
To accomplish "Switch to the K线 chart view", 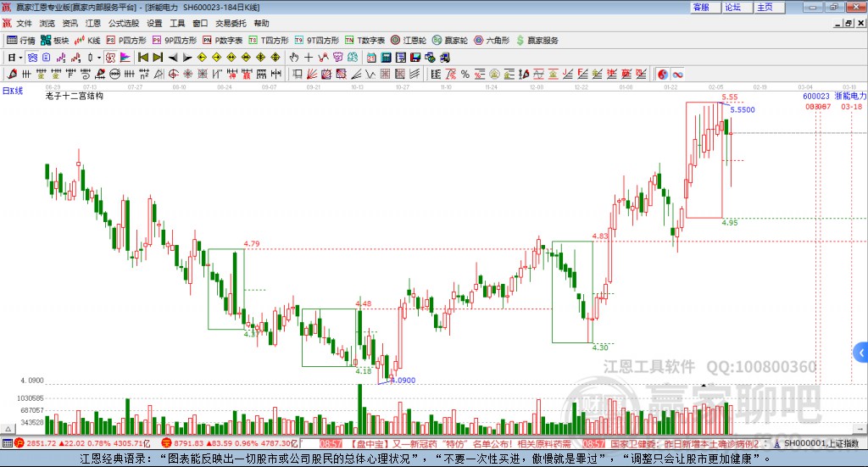I will [x=87, y=41].
